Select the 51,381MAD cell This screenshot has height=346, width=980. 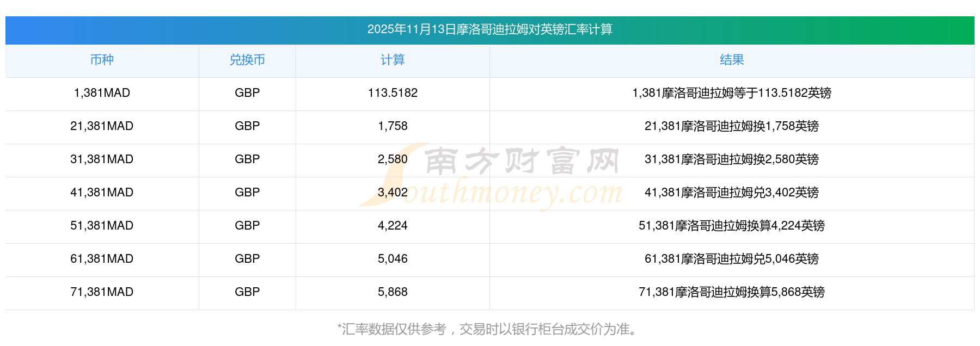coord(102,226)
